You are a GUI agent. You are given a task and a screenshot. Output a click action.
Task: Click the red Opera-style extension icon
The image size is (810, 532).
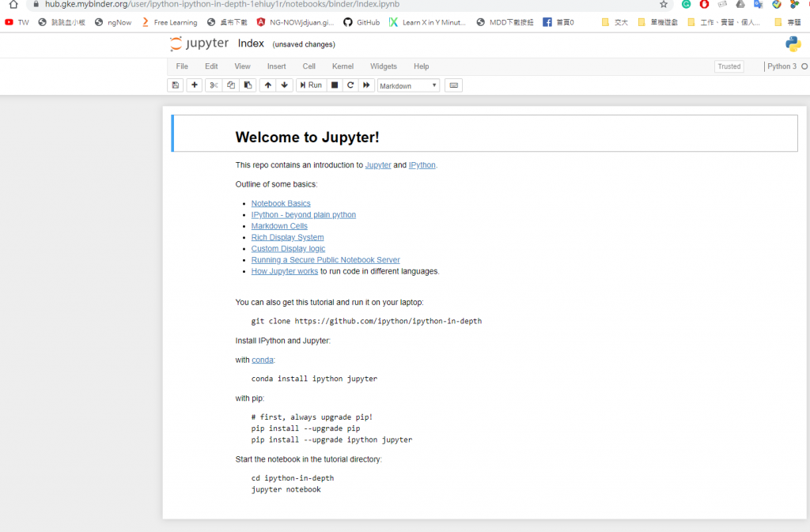click(x=704, y=4)
